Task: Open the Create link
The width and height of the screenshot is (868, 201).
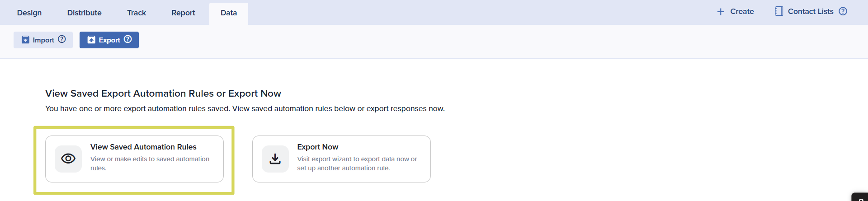Action: pos(742,11)
